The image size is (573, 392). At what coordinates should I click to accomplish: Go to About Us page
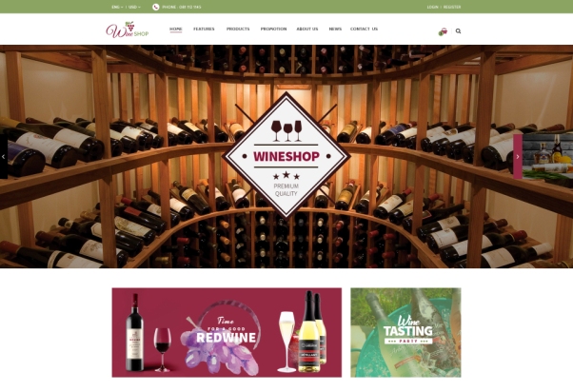coord(307,29)
